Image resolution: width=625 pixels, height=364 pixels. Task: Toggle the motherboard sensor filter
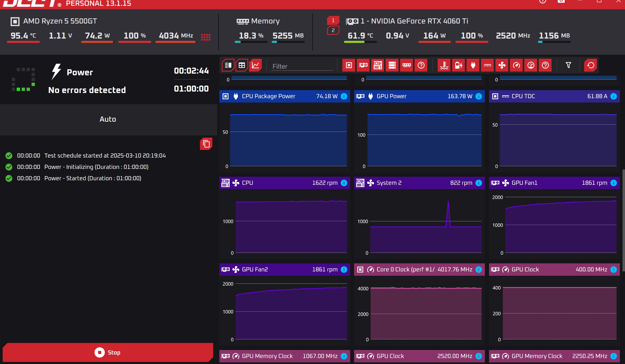pos(377,65)
